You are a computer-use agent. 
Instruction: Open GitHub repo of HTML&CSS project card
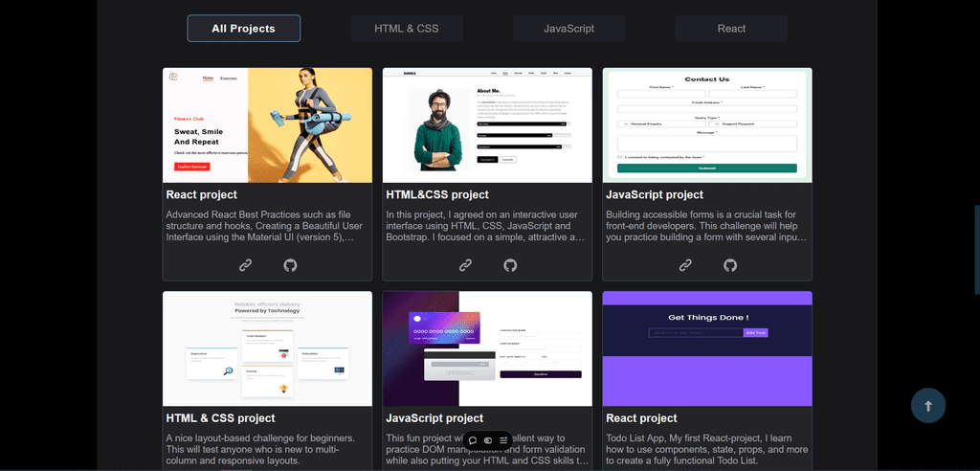[510, 265]
